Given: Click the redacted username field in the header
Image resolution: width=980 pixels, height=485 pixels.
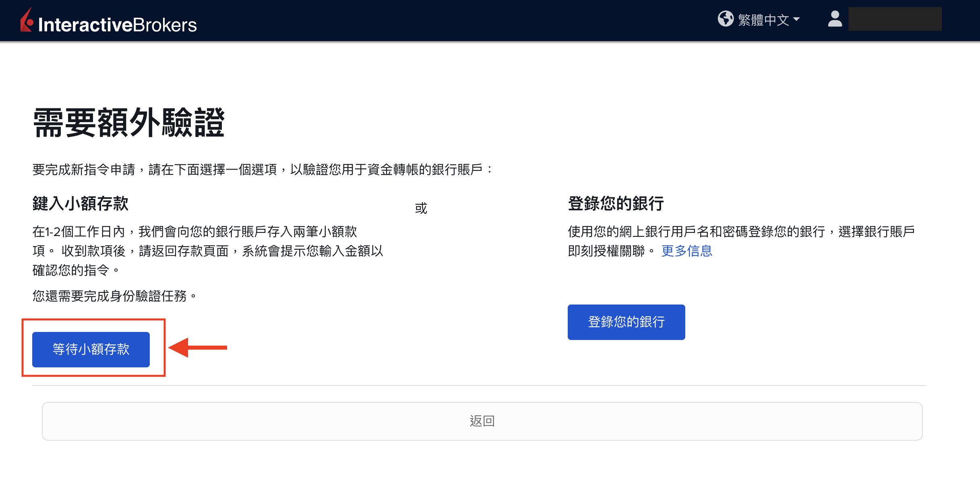Looking at the screenshot, I should tap(895, 19).
